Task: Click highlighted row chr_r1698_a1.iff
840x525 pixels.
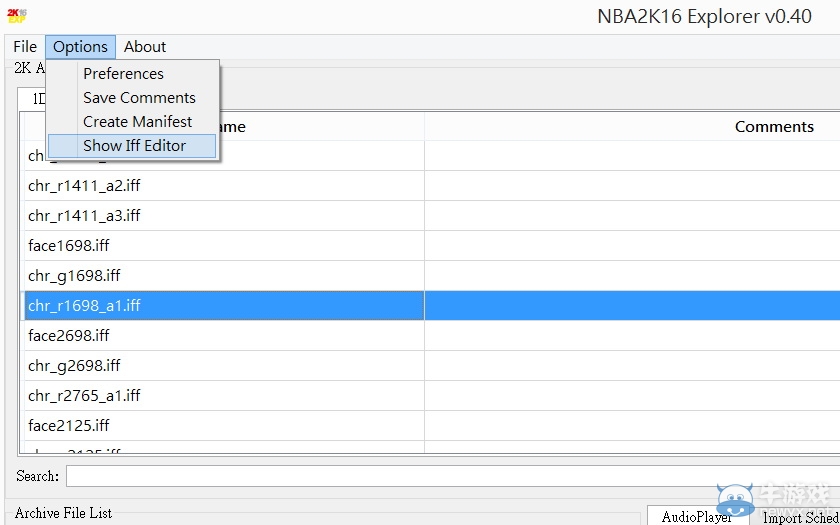Action: pyautogui.click(x=224, y=306)
